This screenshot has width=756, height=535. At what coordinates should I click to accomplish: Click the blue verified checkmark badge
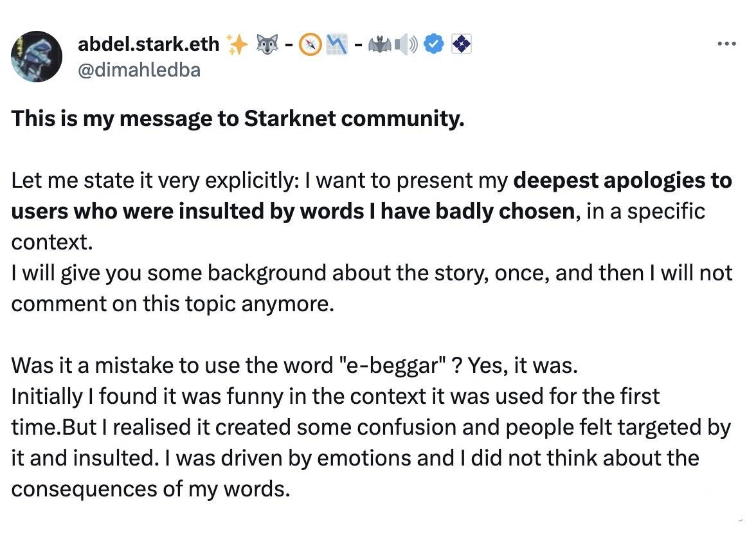[x=434, y=44]
